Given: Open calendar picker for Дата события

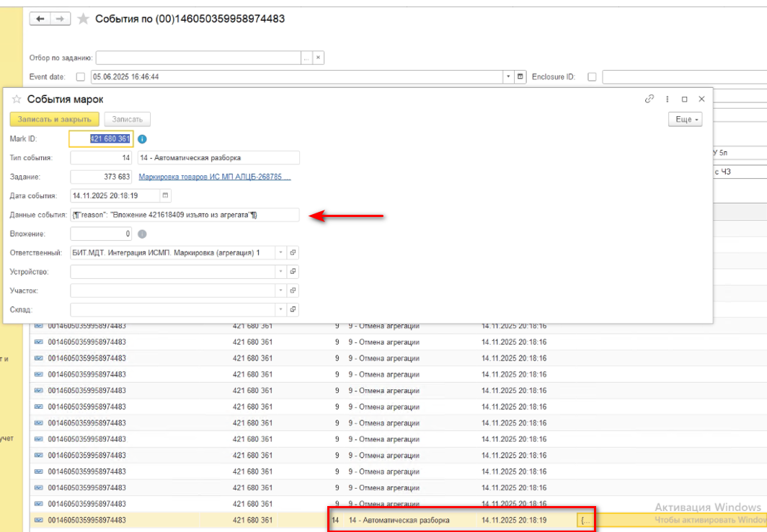Looking at the screenshot, I should pyautogui.click(x=165, y=195).
